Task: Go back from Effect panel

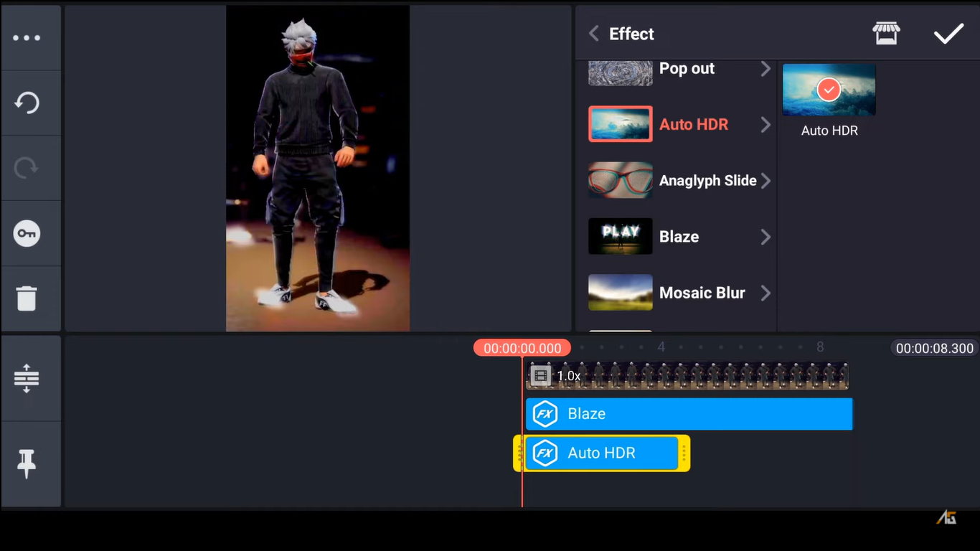Action: tap(593, 34)
